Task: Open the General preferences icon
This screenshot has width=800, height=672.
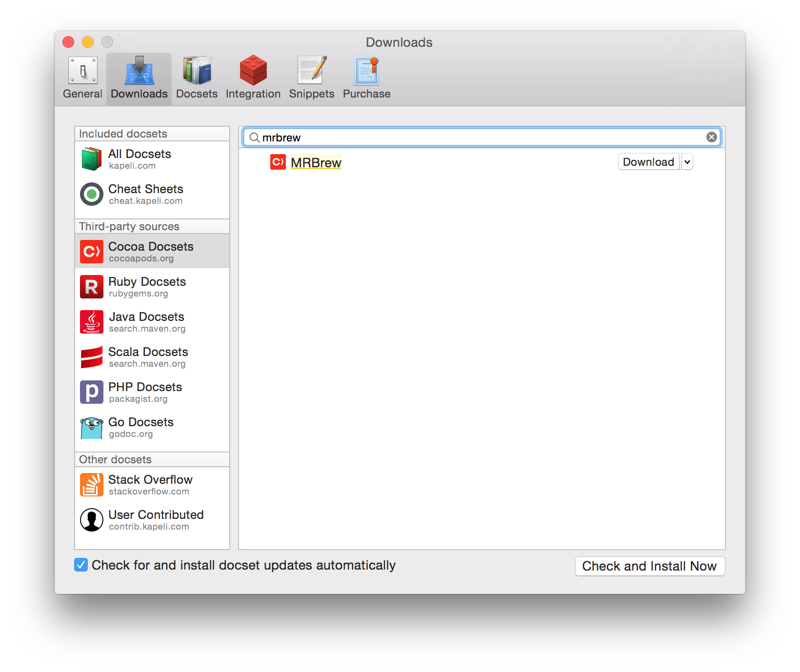Action: point(82,71)
